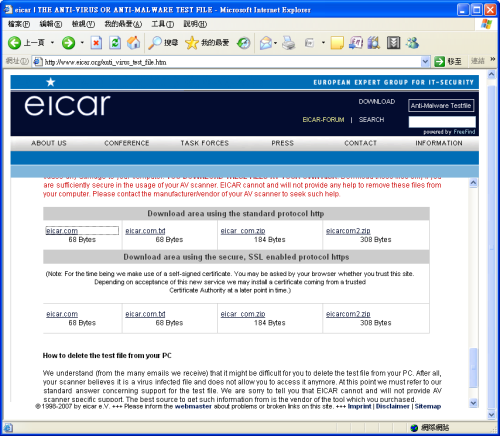Open the PRESS navigation tab
Screen dimensions: 500x436
click(x=282, y=143)
